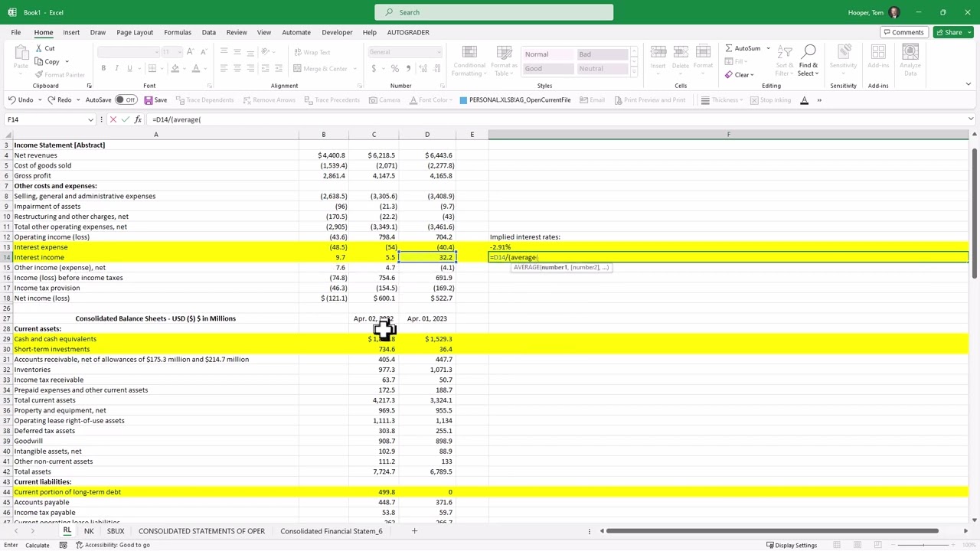The width and height of the screenshot is (980, 551).
Task: Click the user profile picture
Action: point(894,12)
